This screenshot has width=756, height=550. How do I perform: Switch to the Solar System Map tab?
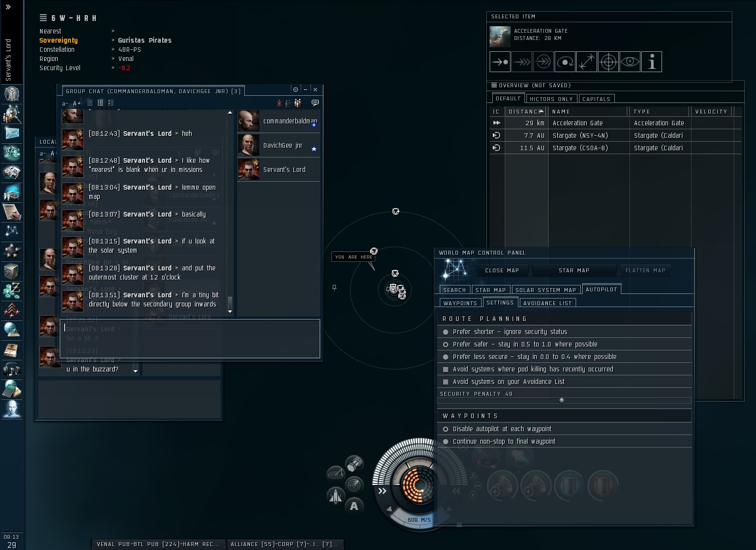545,289
